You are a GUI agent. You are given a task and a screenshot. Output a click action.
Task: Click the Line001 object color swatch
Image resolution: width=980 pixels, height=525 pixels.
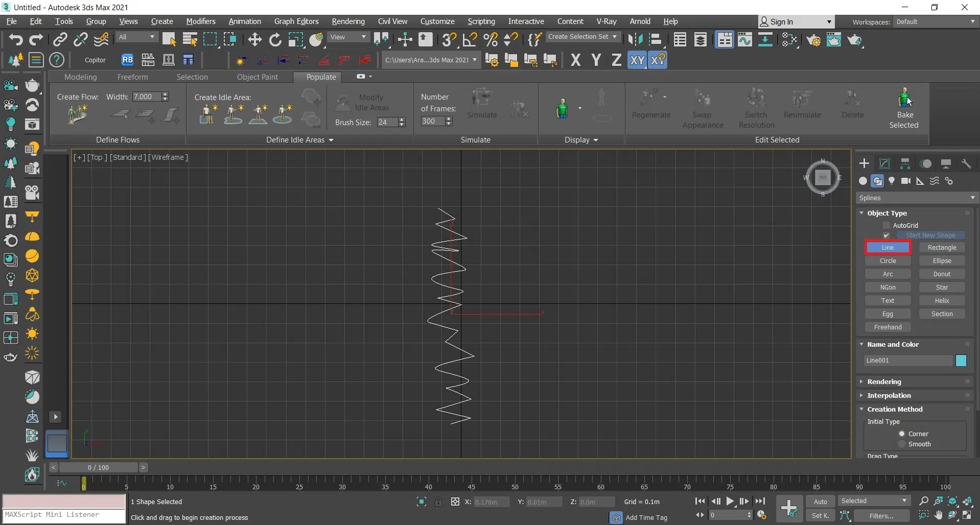[x=961, y=361]
